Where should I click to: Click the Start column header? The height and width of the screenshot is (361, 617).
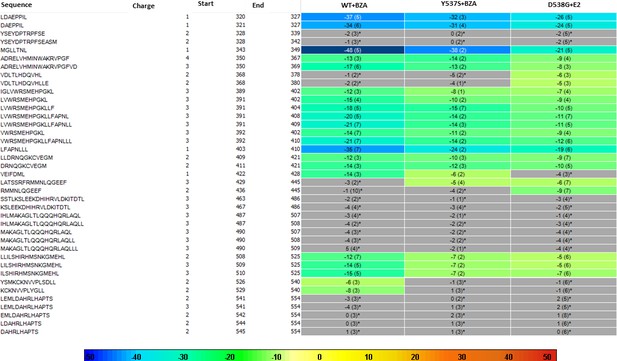pyautogui.click(x=205, y=4)
